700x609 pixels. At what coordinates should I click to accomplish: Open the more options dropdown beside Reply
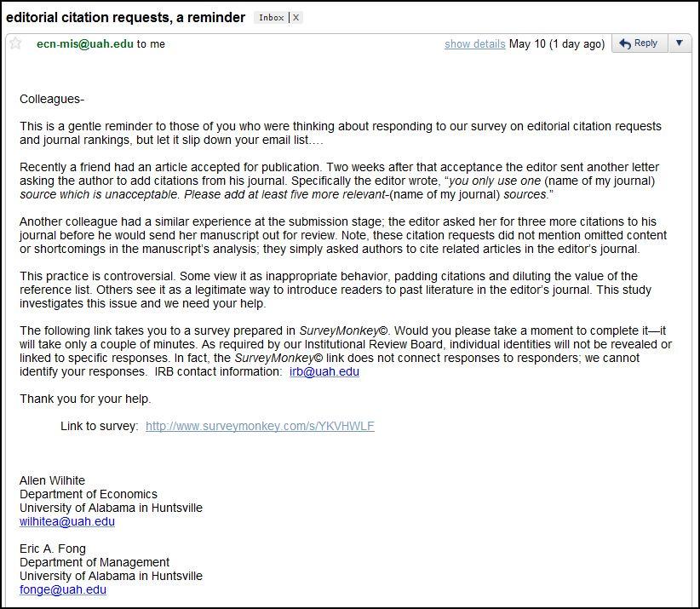point(679,43)
